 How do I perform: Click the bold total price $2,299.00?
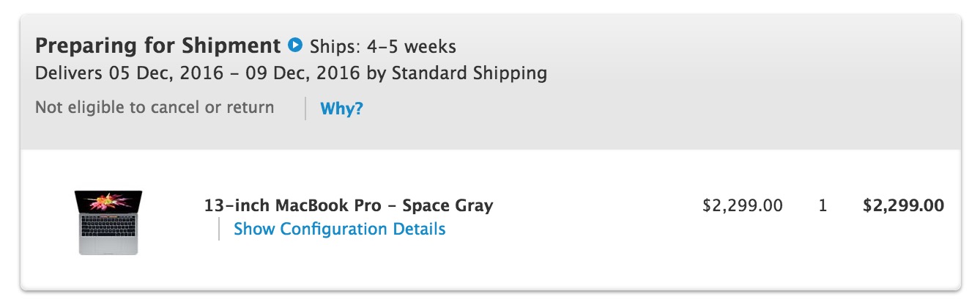[x=903, y=205]
